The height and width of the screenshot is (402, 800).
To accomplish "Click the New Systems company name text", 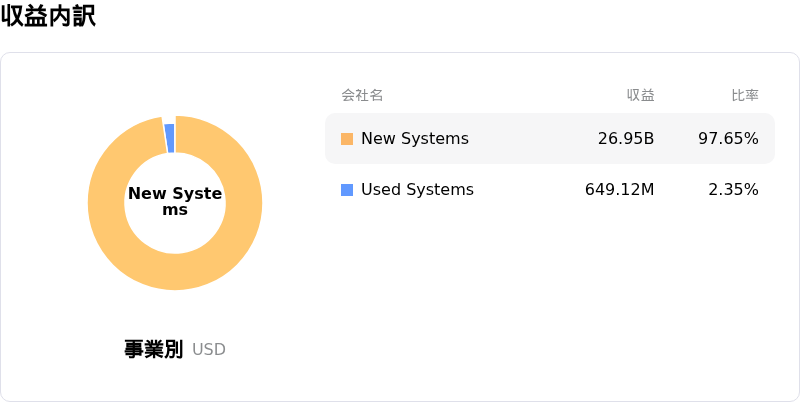I will tap(415, 139).
